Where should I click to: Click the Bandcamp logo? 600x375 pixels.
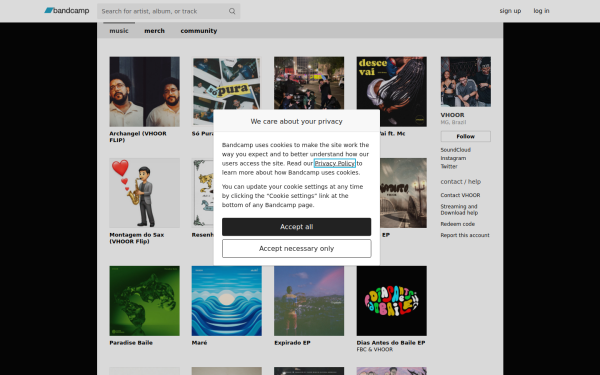(x=67, y=11)
